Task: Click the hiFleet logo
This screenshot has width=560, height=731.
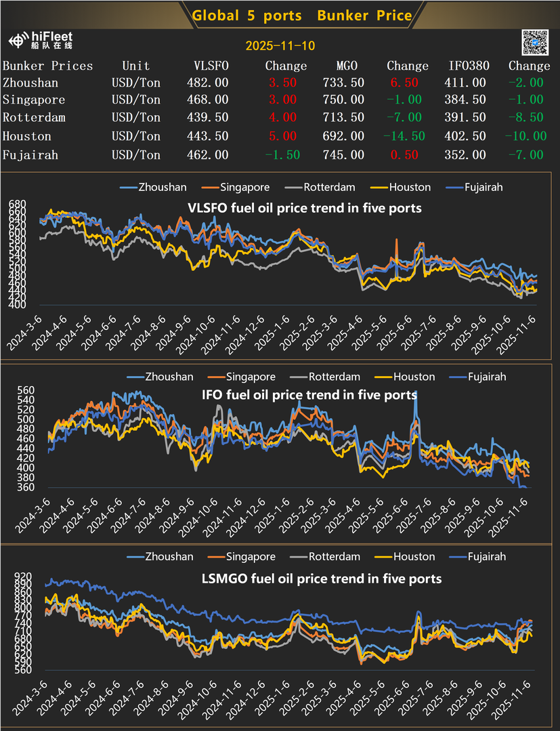Action: 43,41
